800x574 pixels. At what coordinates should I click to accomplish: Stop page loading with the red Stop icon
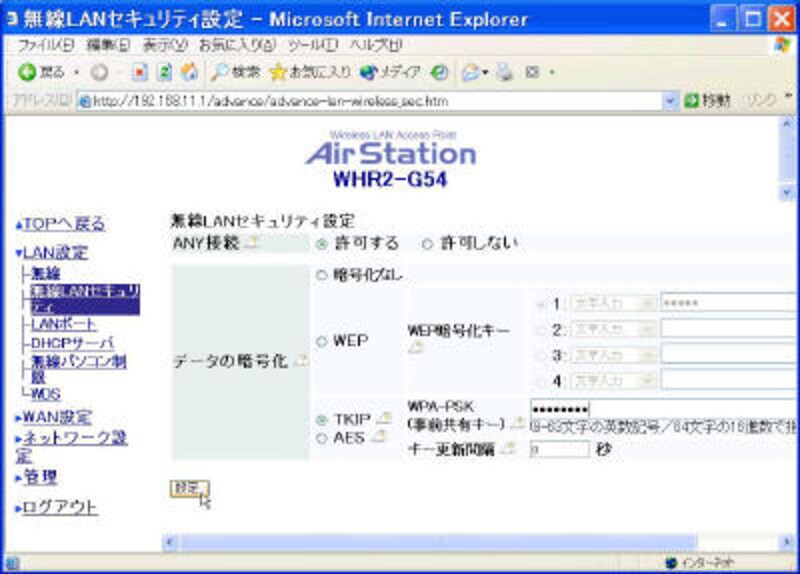[x=139, y=72]
